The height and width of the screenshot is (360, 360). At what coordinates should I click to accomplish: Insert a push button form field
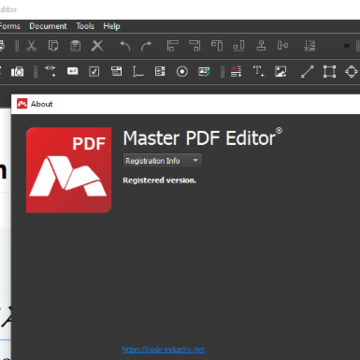(x=72, y=71)
